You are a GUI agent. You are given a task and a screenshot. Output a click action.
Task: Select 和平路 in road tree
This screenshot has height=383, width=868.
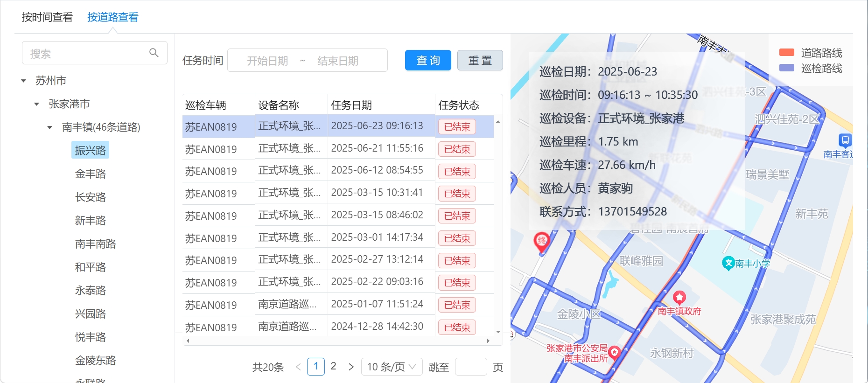click(x=90, y=267)
